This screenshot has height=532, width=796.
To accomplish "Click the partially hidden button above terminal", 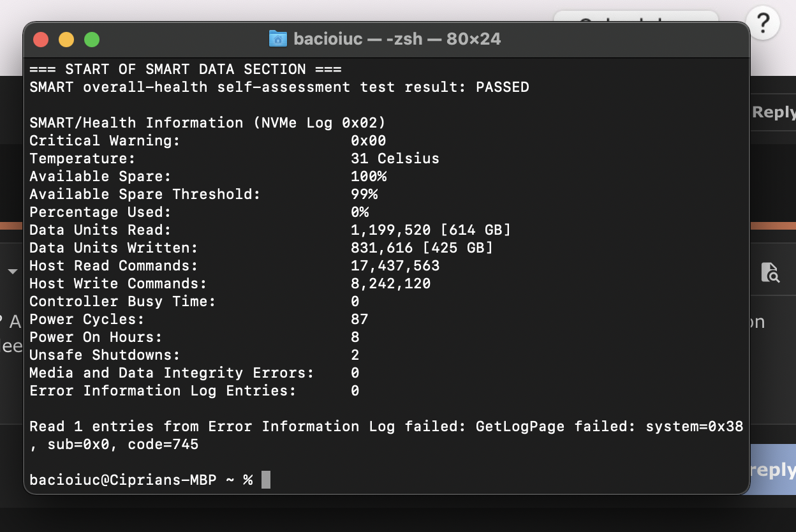I will coord(635,18).
